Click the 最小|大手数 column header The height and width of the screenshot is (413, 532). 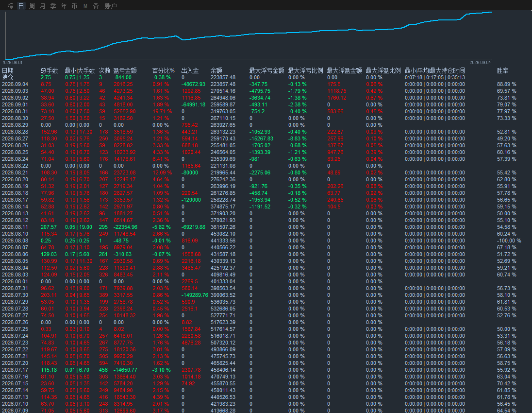tap(80, 70)
